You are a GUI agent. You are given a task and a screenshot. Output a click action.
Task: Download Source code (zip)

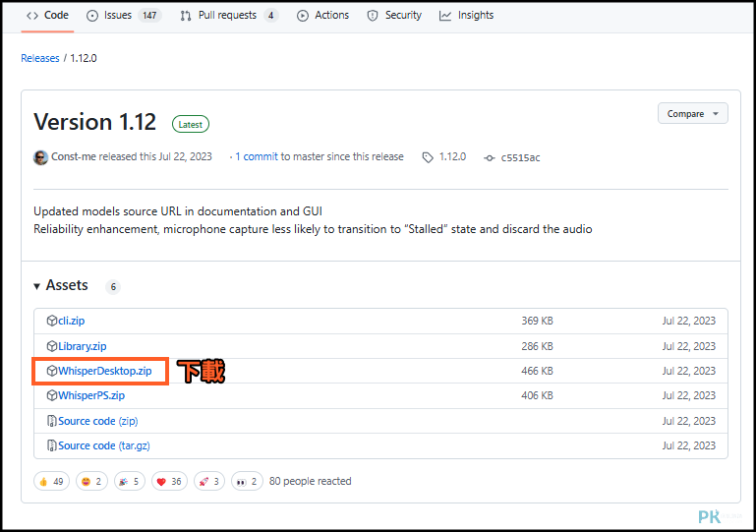click(x=98, y=421)
